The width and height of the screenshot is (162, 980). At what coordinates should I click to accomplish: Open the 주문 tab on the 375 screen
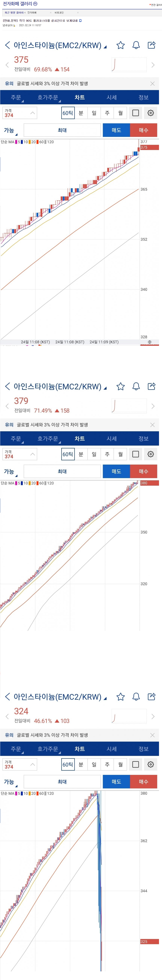click(16, 98)
